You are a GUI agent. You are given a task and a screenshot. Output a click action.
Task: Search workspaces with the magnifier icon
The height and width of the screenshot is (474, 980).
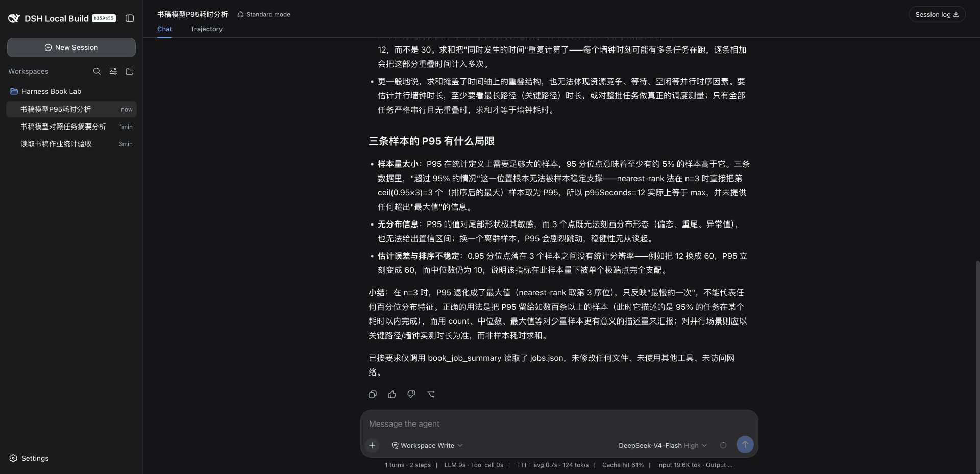tap(97, 71)
